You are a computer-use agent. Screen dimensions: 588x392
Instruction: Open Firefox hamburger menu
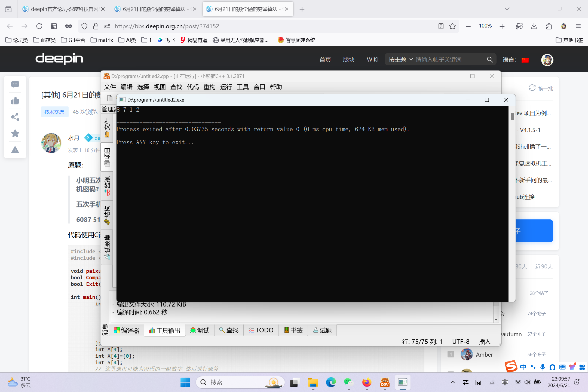click(578, 26)
